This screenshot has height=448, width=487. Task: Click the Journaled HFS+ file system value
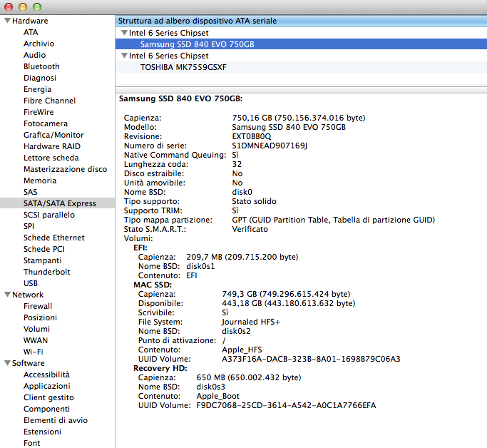click(251, 322)
